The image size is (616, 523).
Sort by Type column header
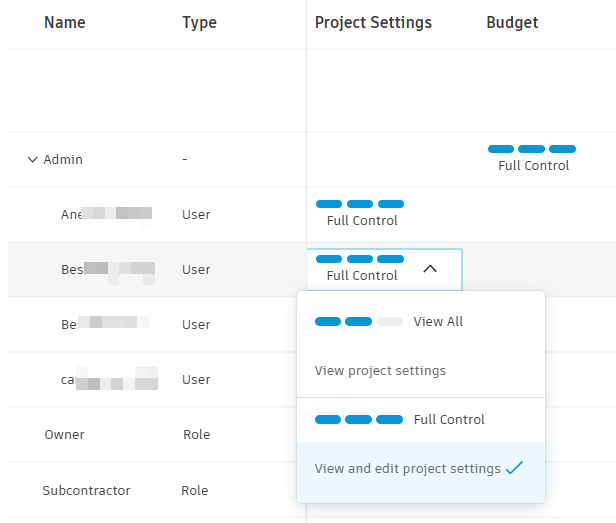click(x=199, y=23)
